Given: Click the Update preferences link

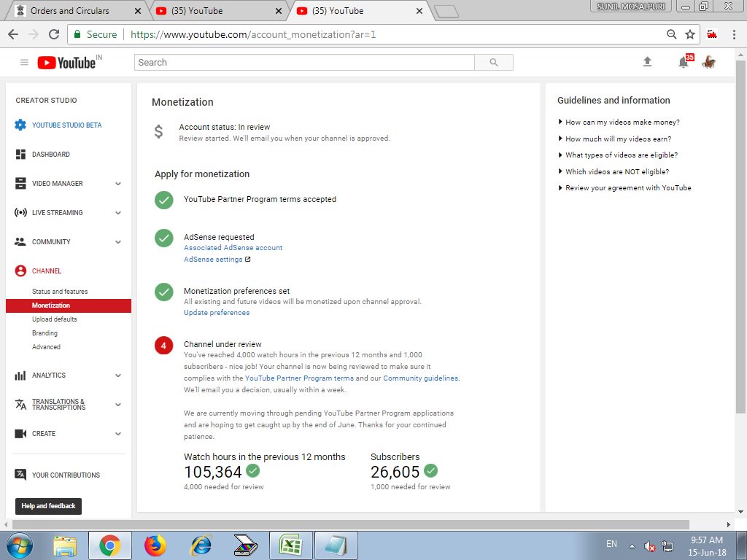Looking at the screenshot, I should 217,312.
